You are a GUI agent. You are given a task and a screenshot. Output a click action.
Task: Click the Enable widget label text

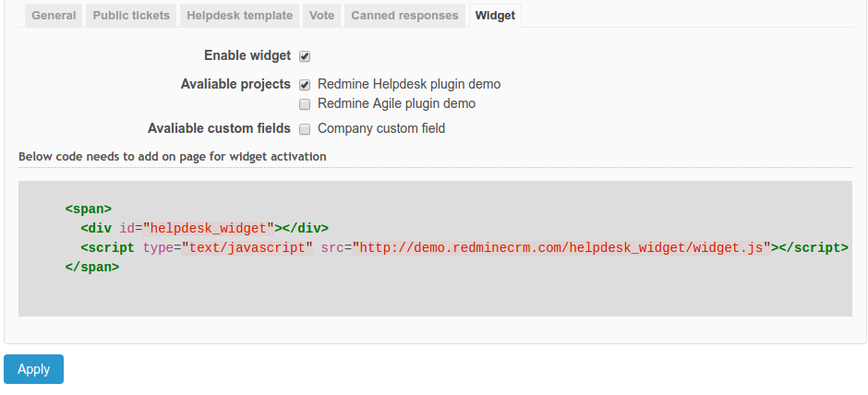247,56
